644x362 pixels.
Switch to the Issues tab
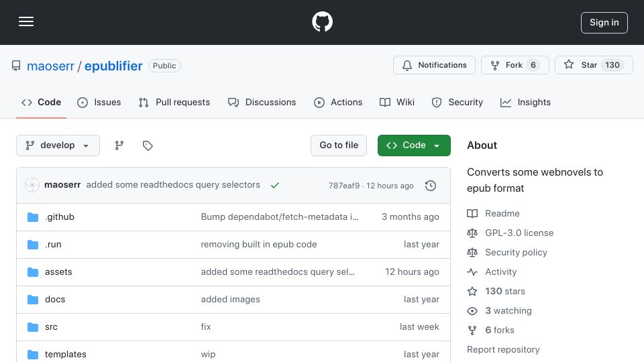tap(99, 102)
